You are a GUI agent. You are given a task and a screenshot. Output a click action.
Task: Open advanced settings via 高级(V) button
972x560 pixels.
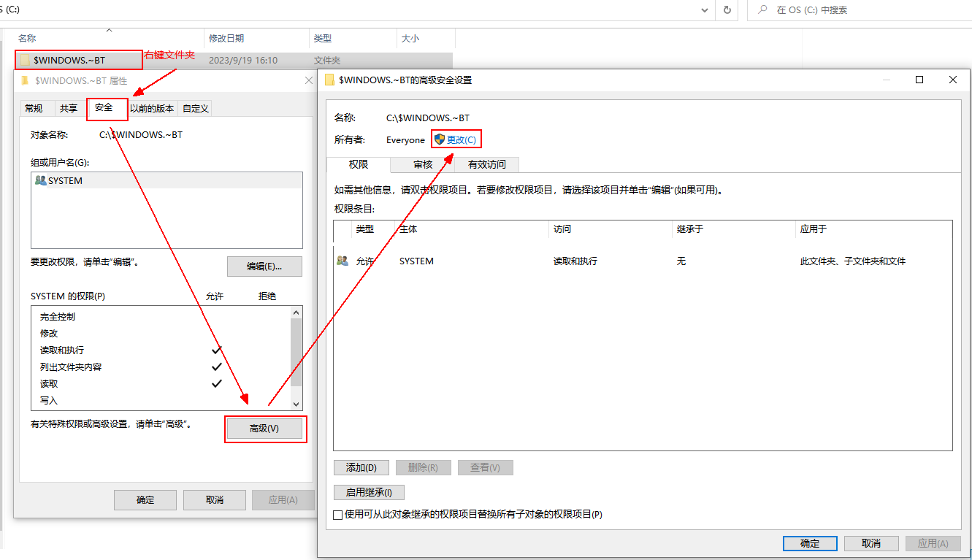point(264,429)
